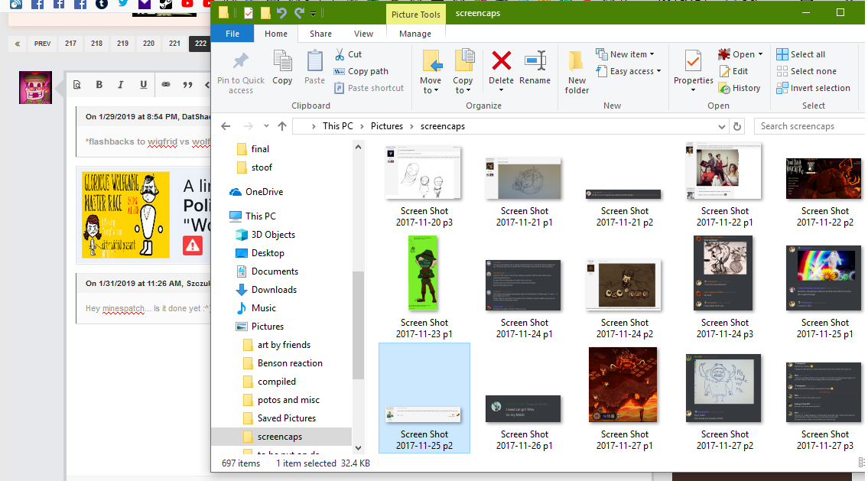Click the Rename icon in the ribbon
This screenshot has width=868, height=481.
point(535,61)
